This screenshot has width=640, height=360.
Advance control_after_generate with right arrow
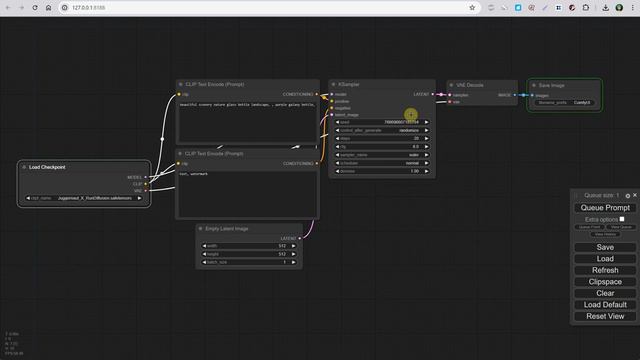427,130
